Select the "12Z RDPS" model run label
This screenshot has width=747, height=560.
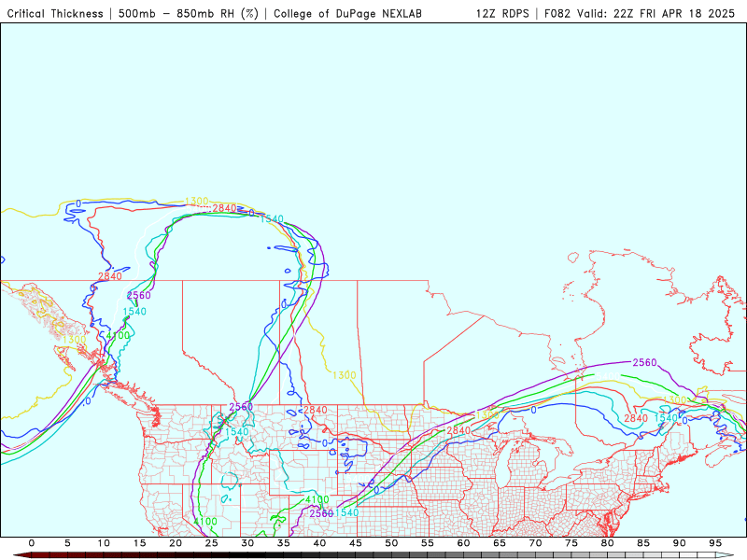(502, 14)
